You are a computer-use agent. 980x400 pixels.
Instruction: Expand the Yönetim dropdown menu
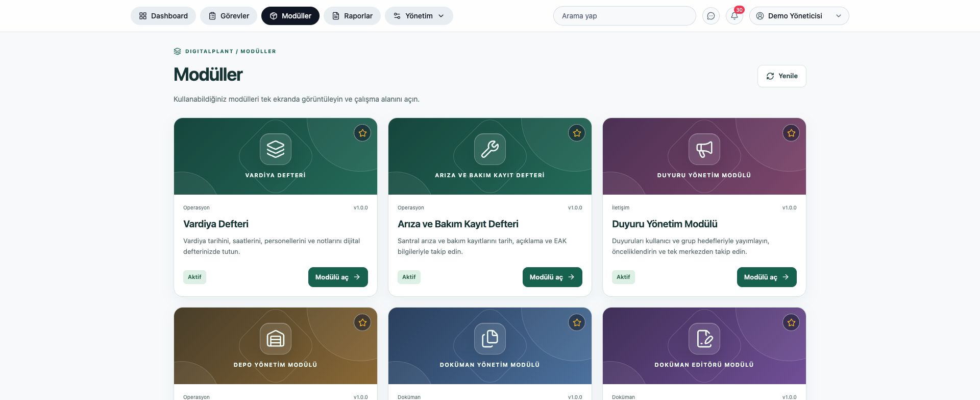[419, 16]
